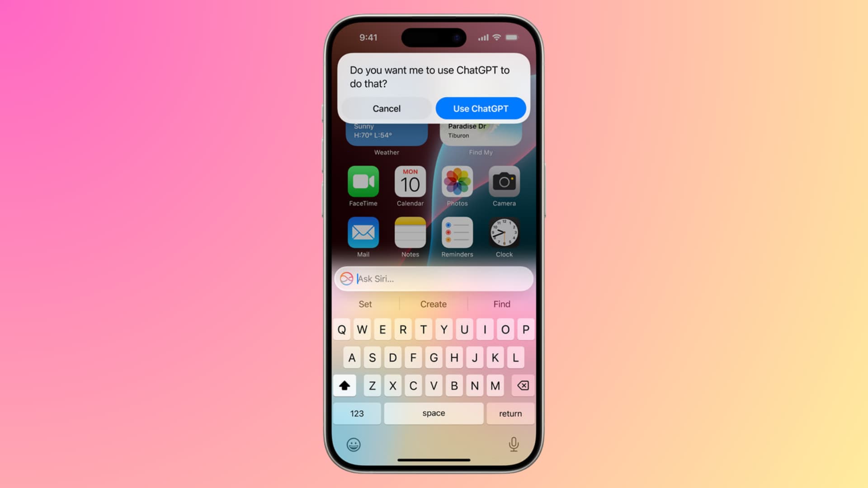Select the Find suggestion tab
The width and height of the screenshot is (868, 488).
click(x=501, y=304)
